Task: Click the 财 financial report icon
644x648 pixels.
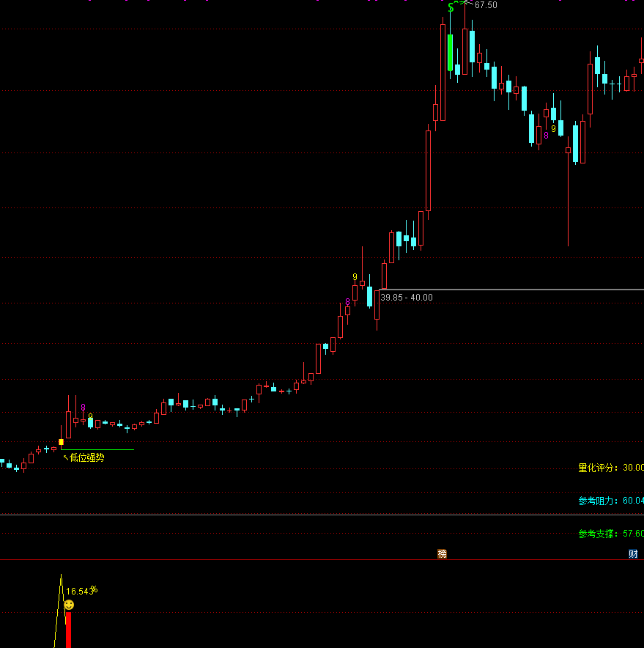Action: [633, 554]
